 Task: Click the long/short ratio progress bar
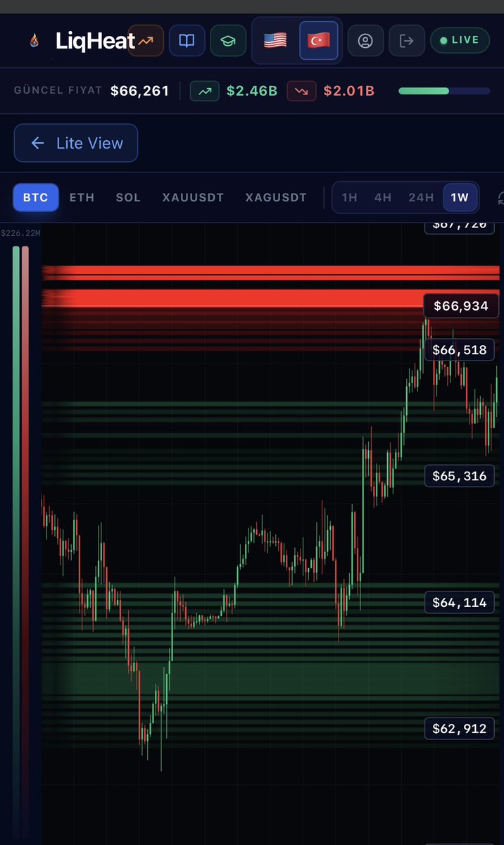coord(444,91)
